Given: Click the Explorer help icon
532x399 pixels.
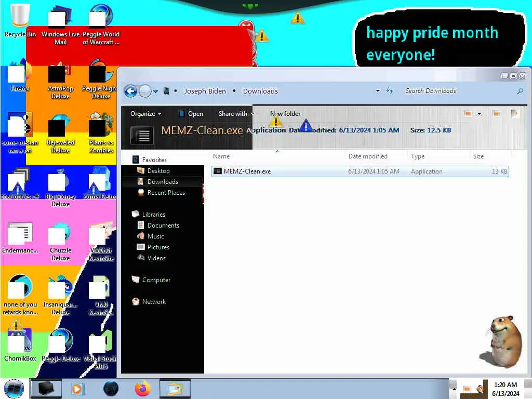Looking at the screenshot, I should [x=515, y=114].
